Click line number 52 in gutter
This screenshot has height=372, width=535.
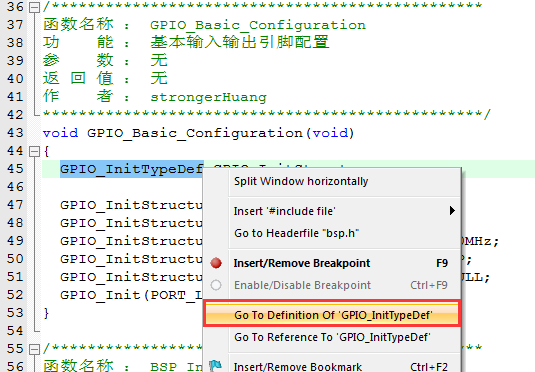click(x=15, y=295)
